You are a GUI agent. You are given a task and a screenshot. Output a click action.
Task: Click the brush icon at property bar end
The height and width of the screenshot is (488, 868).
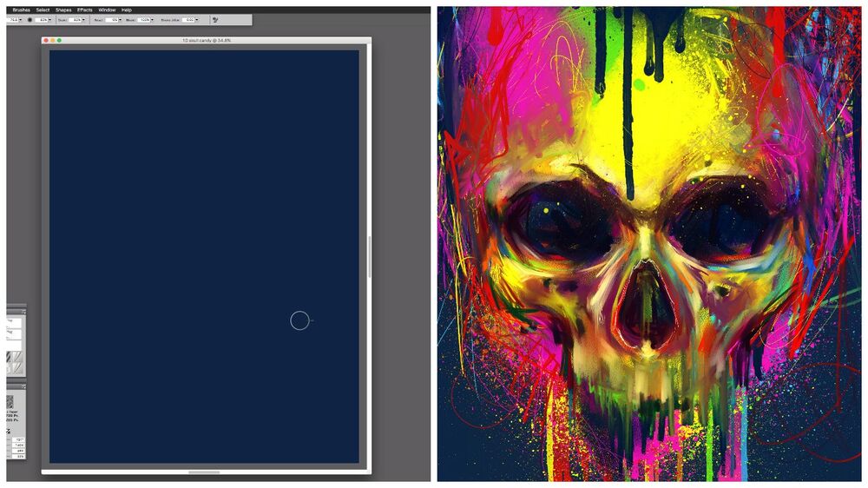[215, 20]
